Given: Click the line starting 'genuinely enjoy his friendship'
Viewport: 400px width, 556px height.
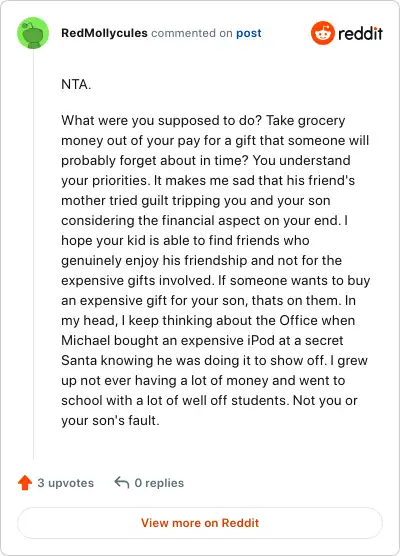Looking at the screenshot, I should point(201,261).
